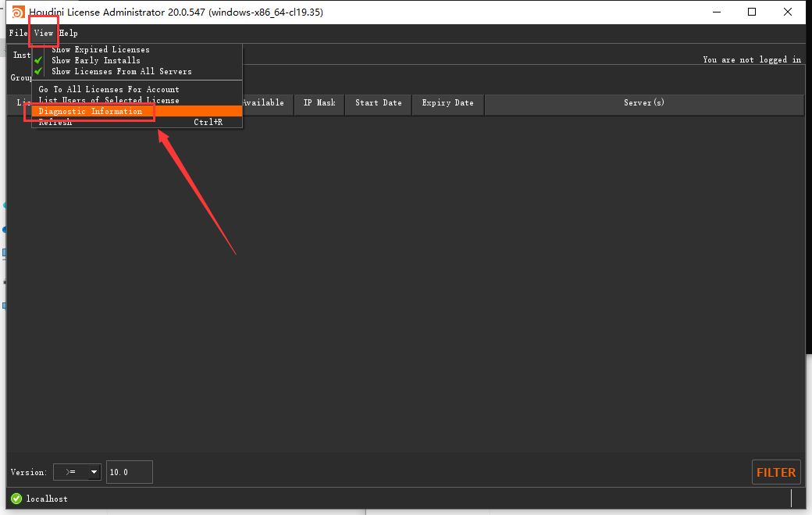The image size is (812, 515).
Task: Select Diagnostic Information from the View menu
Action: point(90,111)
